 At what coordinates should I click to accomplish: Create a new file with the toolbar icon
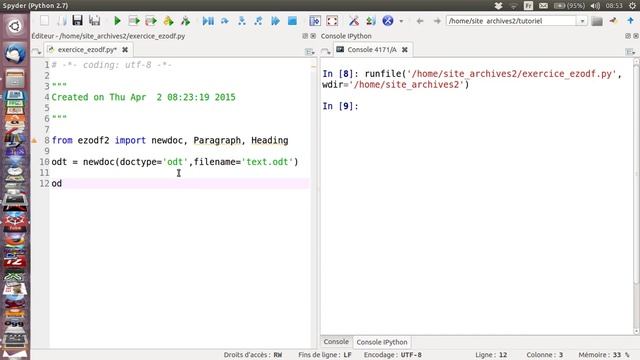click(x=44, y=20)
